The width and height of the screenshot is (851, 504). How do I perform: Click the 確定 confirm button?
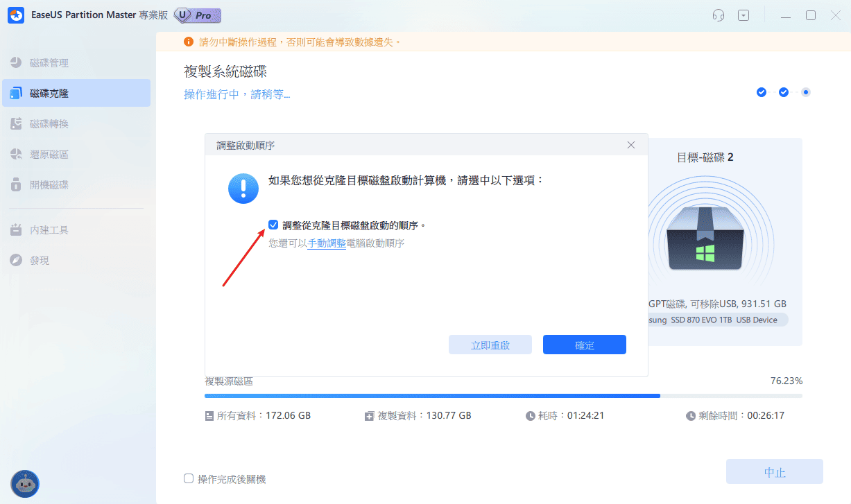(584, 344)
